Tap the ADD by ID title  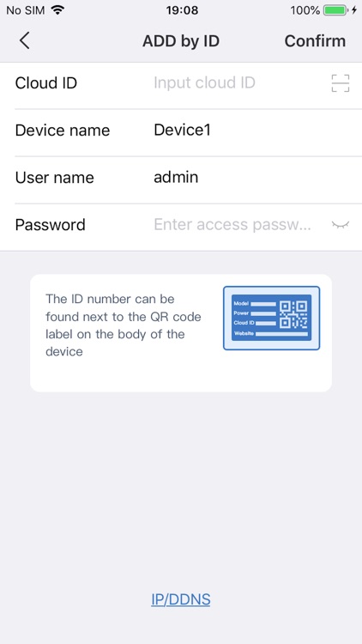181,41
